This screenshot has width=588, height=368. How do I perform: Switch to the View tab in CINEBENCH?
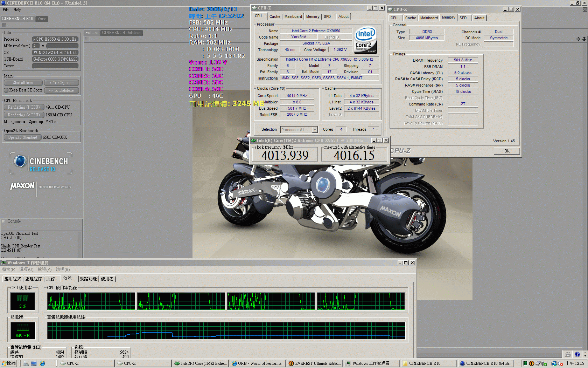(42, 19)
